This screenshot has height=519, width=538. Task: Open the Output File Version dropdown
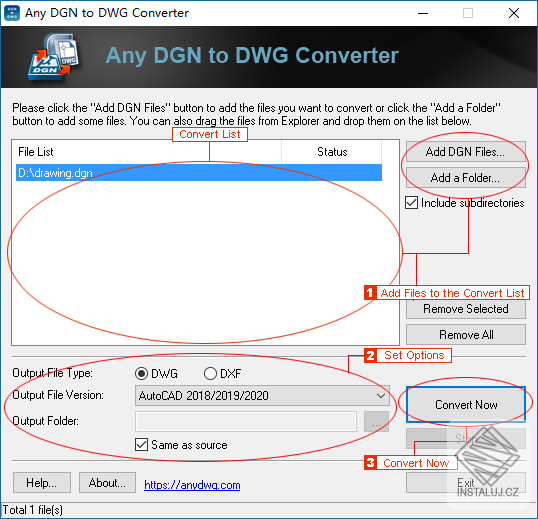(262, 396)
